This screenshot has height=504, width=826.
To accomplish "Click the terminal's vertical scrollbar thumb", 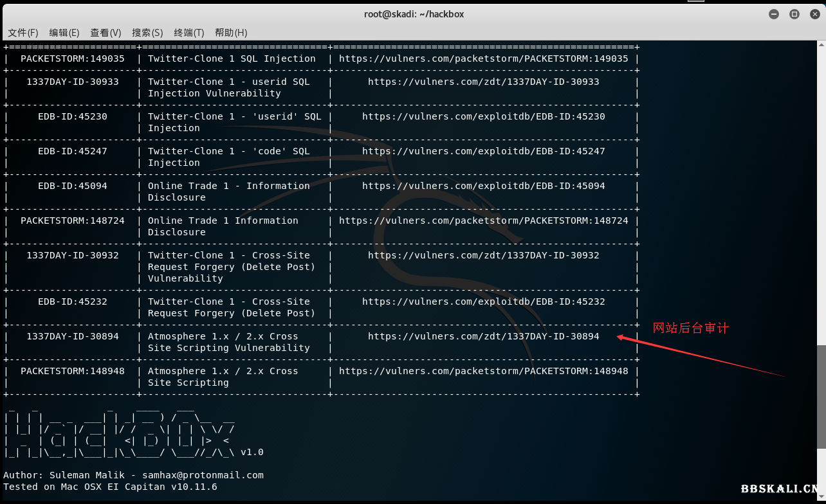I will 821,397.
